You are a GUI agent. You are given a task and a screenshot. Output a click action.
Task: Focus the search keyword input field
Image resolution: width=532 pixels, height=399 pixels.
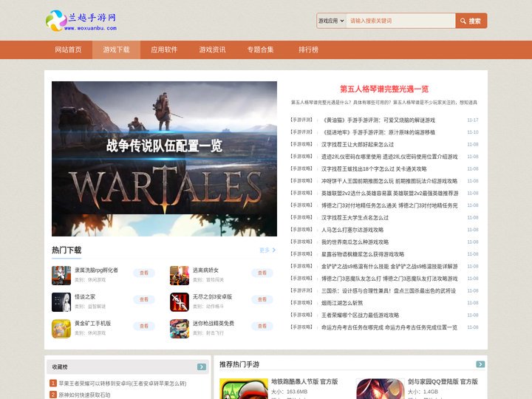(400, 21)
